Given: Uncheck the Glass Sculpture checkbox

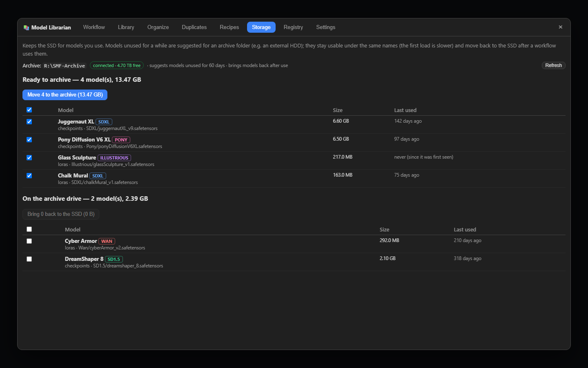Looking at the screenshot, I should (29, 157).
